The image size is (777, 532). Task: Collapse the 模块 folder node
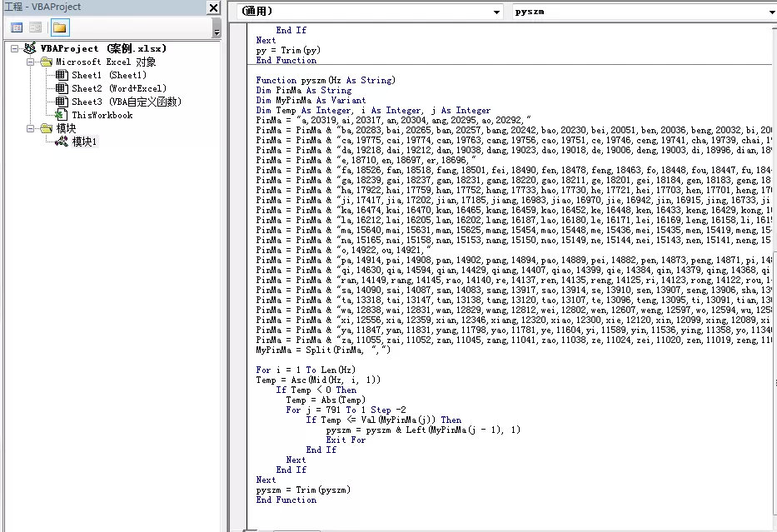coord(31,128)
